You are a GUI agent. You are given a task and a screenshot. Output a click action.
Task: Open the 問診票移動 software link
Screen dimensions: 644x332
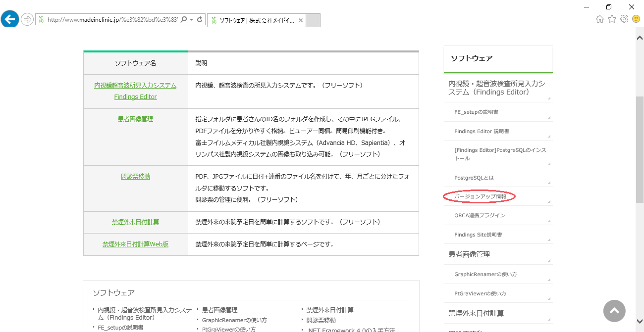pyautogui.click(x=135, y=176)
